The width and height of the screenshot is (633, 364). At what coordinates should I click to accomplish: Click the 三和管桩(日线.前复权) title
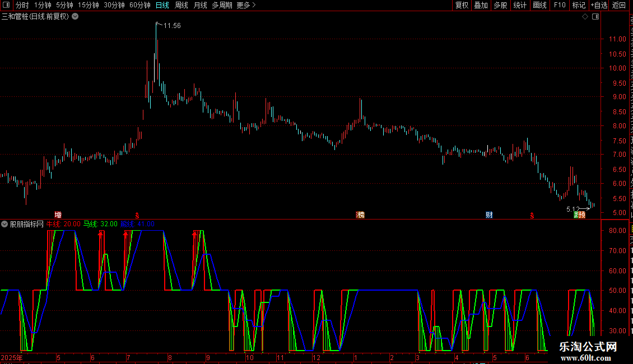coord(35,17)
